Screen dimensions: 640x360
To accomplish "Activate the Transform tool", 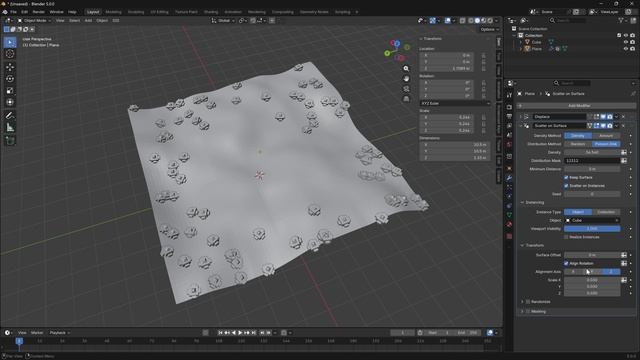I will pyautogui.click(x=10, y=102).
